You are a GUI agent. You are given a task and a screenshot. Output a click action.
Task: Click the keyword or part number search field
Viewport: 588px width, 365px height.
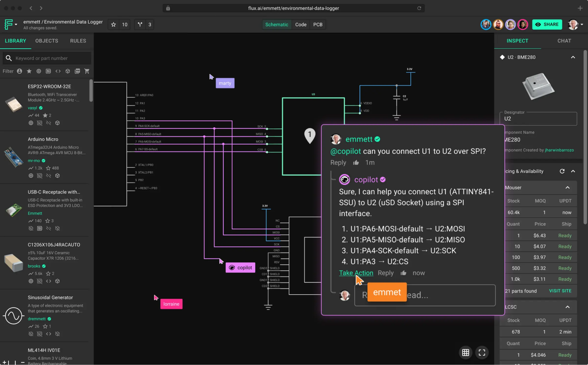47,58
